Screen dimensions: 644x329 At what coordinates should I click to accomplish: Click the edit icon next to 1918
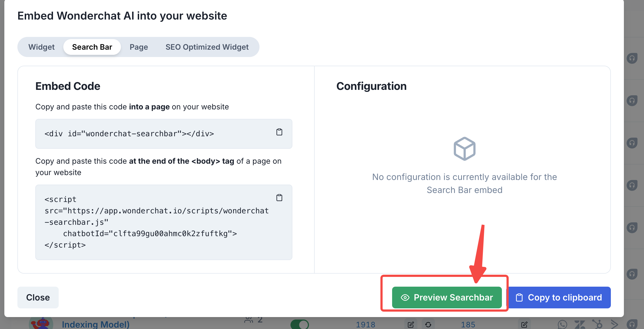pyautogui.click(x=411, y=324)
